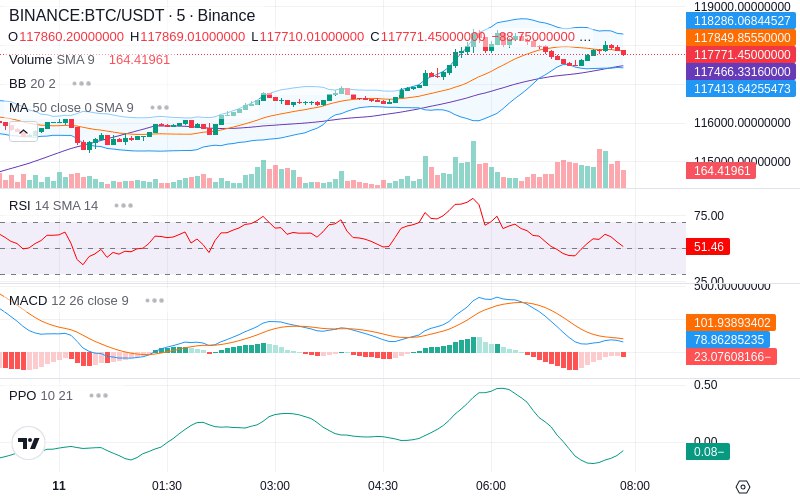The width and height of the screenshot is (800, 500).
Task: Click the red last price label 117771.45000000
Action: (741, 55)
